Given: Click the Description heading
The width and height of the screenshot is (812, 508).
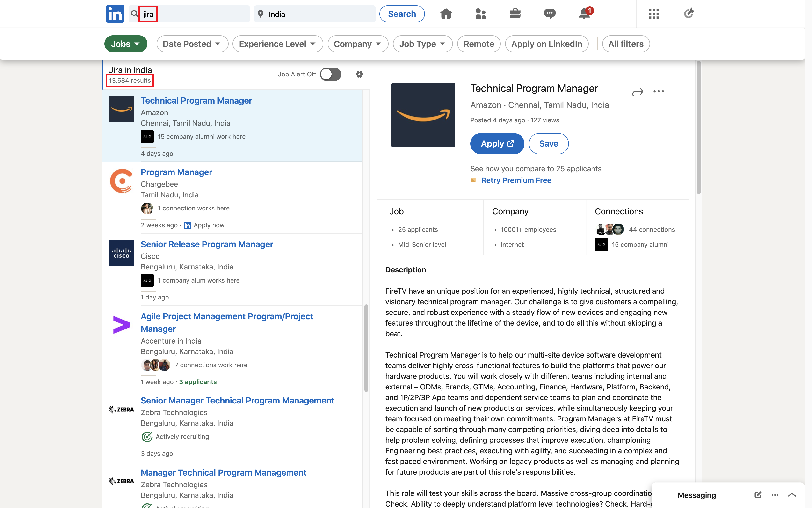Looking at the screenshot, I should click(405, 270).
